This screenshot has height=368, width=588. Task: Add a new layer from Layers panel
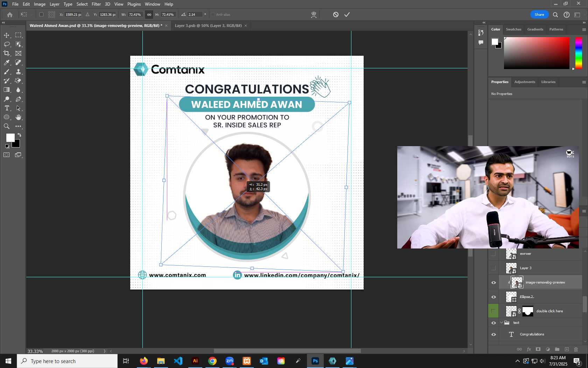pos(567,349)
